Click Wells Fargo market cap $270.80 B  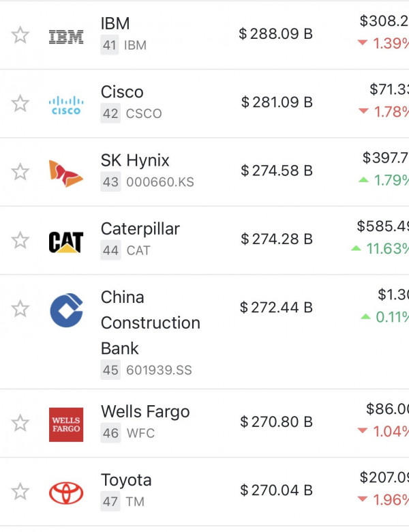point(276,422)
